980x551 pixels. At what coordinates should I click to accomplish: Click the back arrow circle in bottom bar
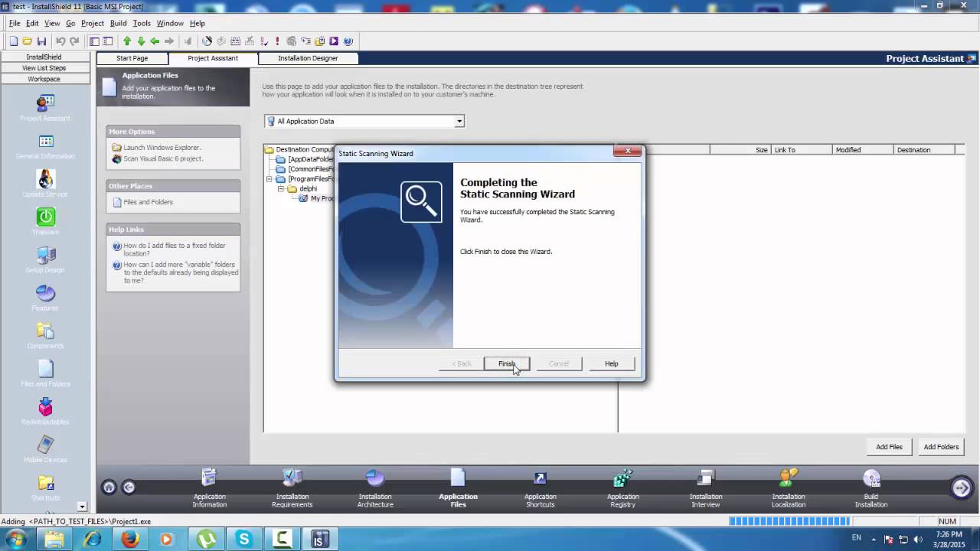click(x=129, y=487)
